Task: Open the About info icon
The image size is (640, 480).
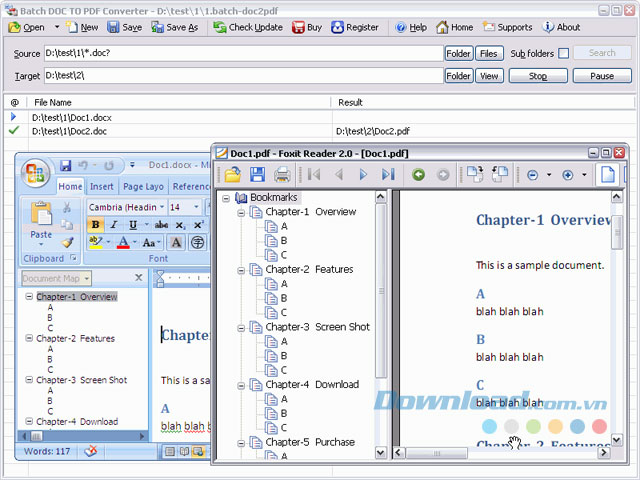Action: (x=548, y=27)
